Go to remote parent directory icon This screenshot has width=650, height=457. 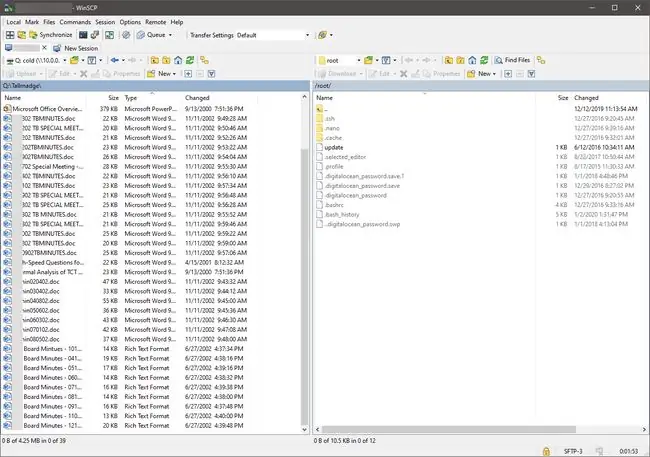coord(449,61)
